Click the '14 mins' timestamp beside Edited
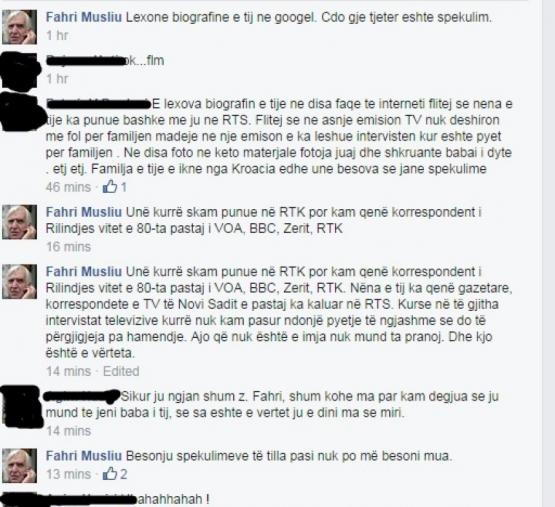The width and height of the screenshot is (555, 507). [x=69, y=371]
